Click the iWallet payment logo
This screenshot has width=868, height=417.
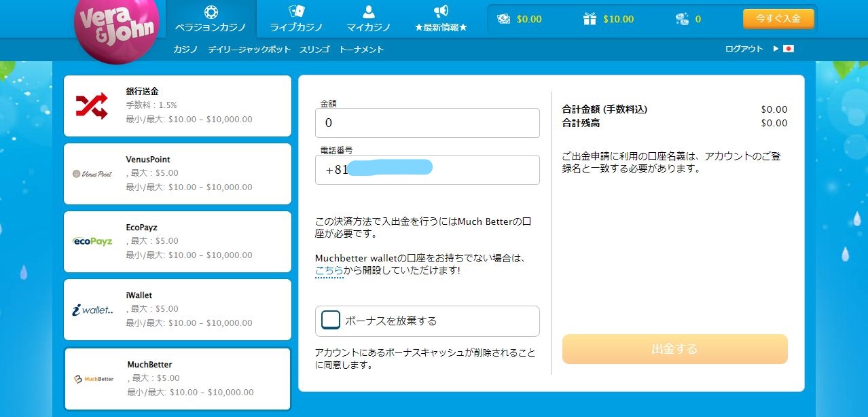(x=92, y=308)
